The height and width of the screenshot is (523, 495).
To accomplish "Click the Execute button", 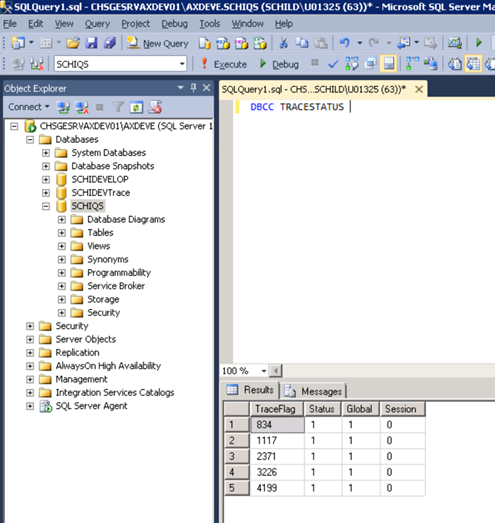I will (224, 64).
